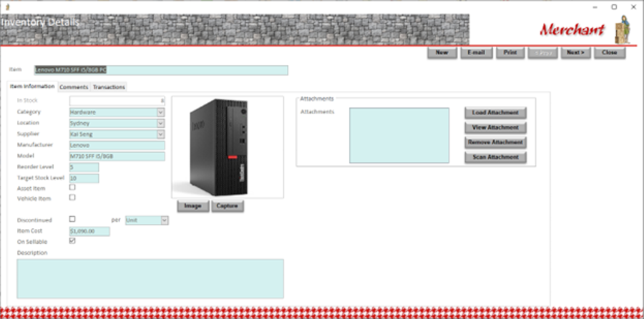The width and height of the screenshot is (644, 319).
Task: Minimize the window
Action: click(x=595, y=7)
